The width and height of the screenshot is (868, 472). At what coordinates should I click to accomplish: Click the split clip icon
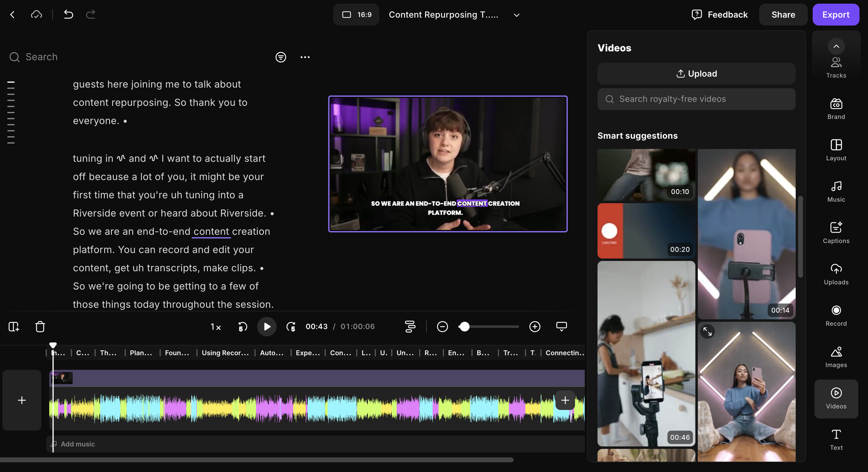click(x=14, y=326)
